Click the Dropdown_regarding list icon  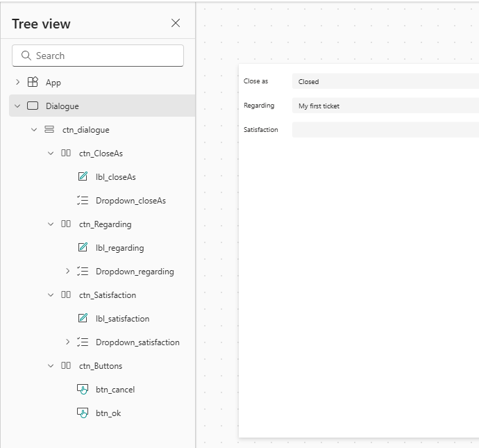tap(83, 271)
